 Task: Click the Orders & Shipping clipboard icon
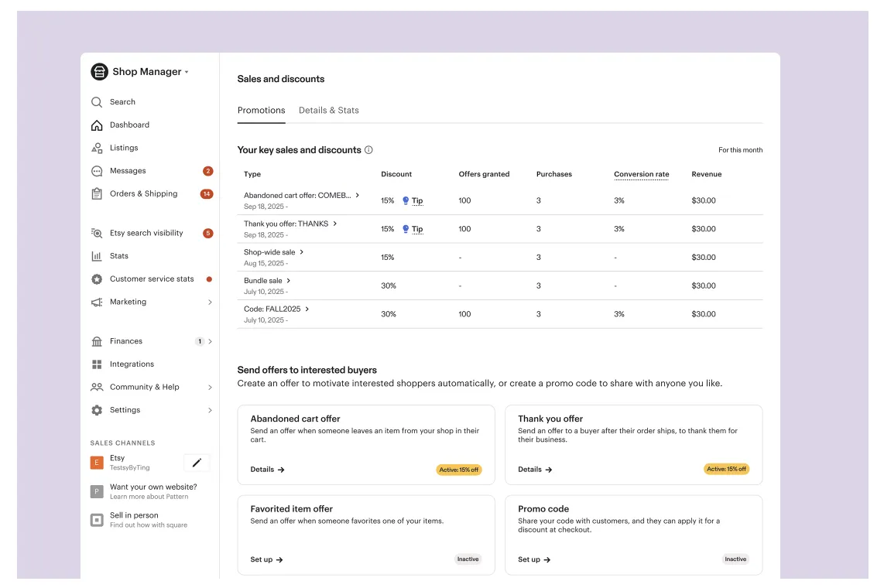(x=97, y=194)
